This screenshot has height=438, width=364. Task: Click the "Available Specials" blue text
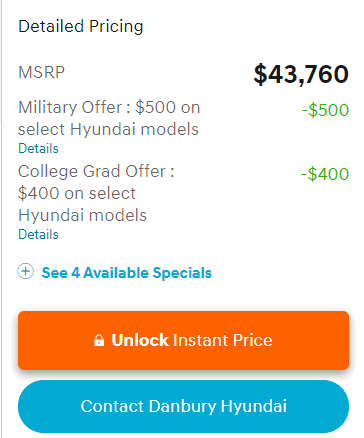pos(147,273)
